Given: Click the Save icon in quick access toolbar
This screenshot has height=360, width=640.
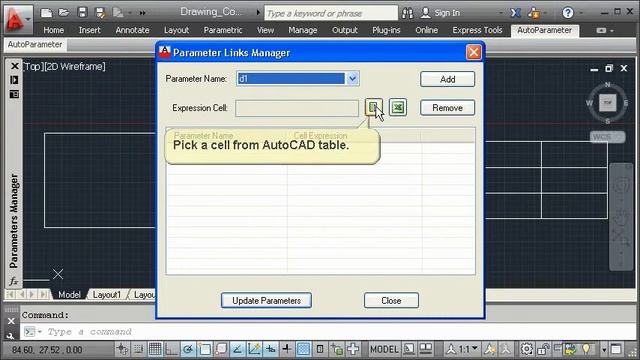Looking at the screenshot, I should click(82, 13).
